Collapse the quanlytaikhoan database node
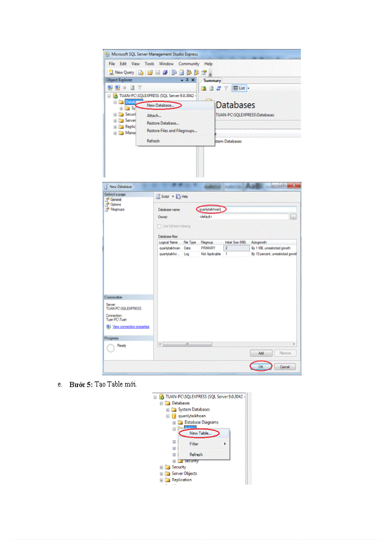This screenshot has width=392, height=540. click(x=168, y=416)
